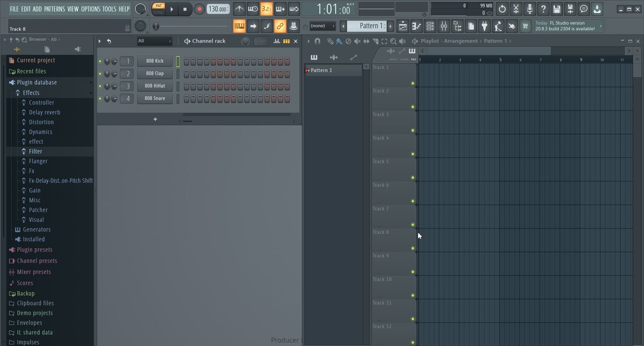Enable the metronome icon
The height and width of the screenshot is (346, 644).
240,9
